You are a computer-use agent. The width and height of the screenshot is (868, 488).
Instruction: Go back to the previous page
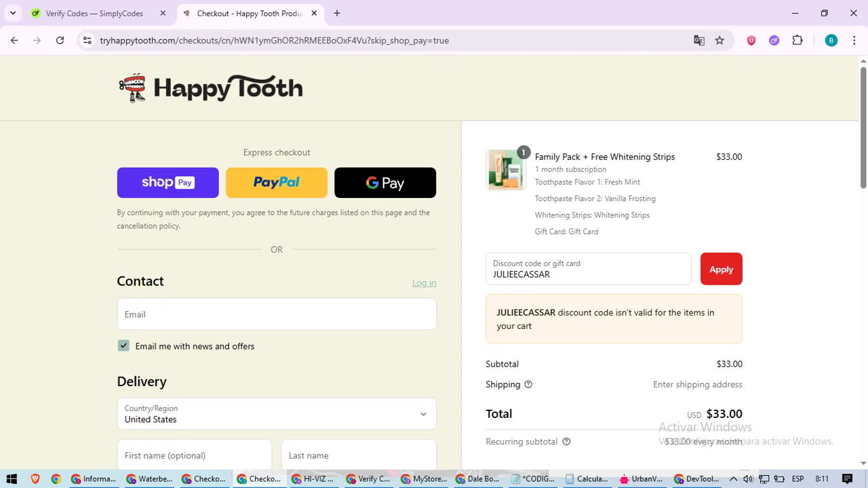click(x=14, y=41)
